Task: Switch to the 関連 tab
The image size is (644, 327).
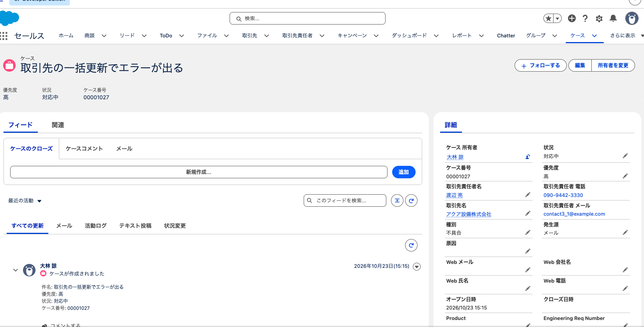Action: [58, 125]
